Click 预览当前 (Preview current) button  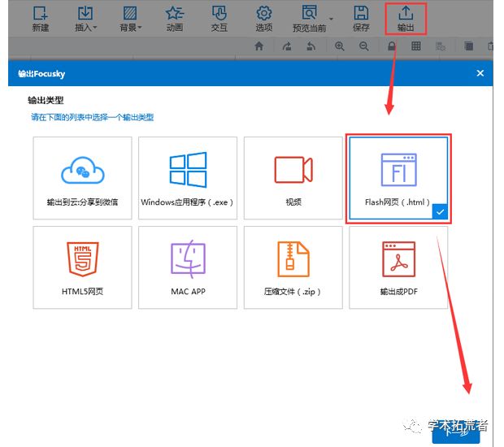tap(309, 19)
